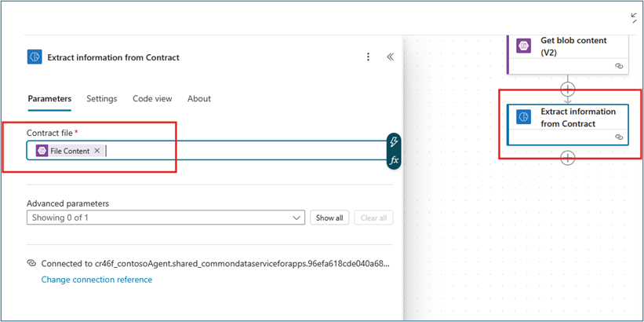Open the fx expression editor

coord(394,160)
